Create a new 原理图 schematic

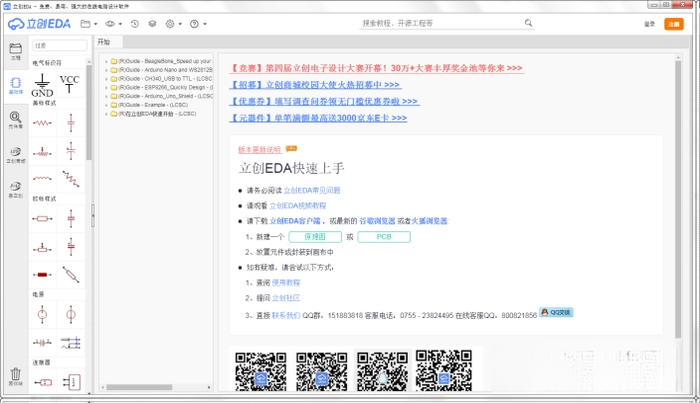315,237
